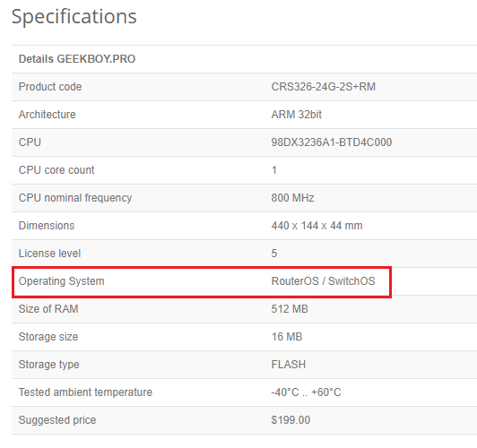The image size is (477, 448).
Task: Click the CPU nominal frequency label
Action: (75, 198)
